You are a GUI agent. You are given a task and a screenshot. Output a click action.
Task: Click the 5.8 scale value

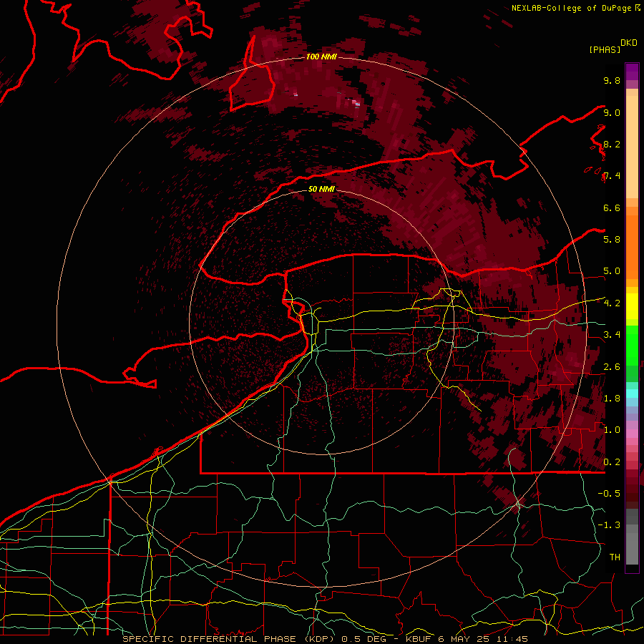pos(612,240)
